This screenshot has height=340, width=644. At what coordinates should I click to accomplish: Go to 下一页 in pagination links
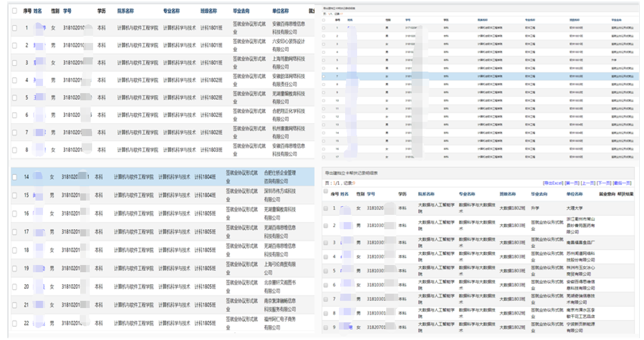click(603, 183)
